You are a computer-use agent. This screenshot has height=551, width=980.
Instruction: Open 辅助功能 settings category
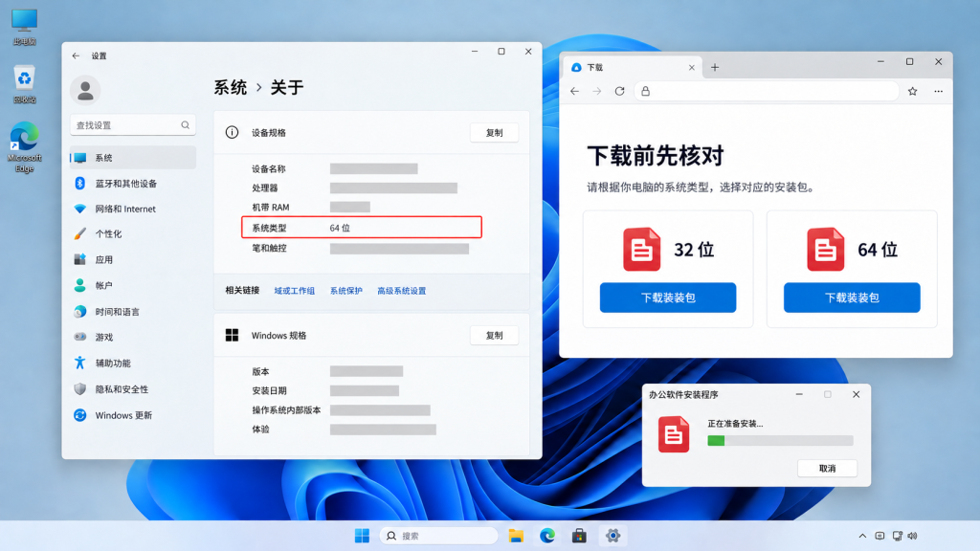click(x=132, y=363)
